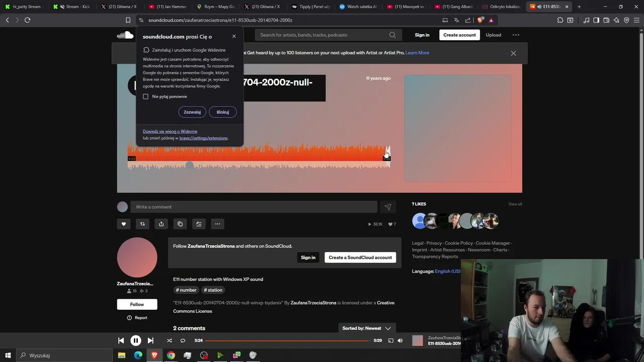The width and height of the screenshot is (644, 362).
Task: Open the Brave Shields lion icon
Action: (480, 20)
